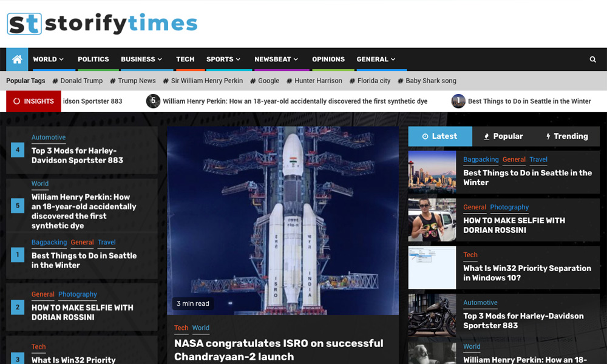Open the Opinions menu item

pyautogui.click(x=328, y=59)
